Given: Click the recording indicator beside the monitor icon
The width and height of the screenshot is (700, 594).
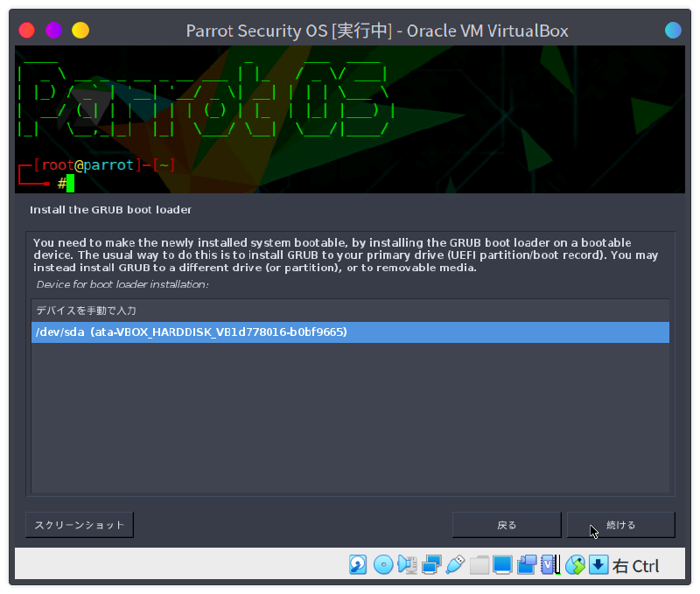Looking at the screenshot, I should (526, 564).
